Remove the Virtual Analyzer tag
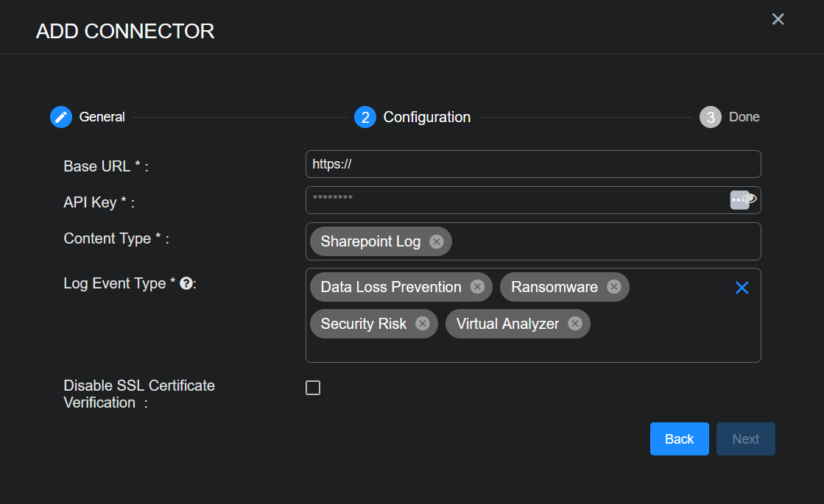Screen dimensions: 824x504 click(x=574, y=324)
